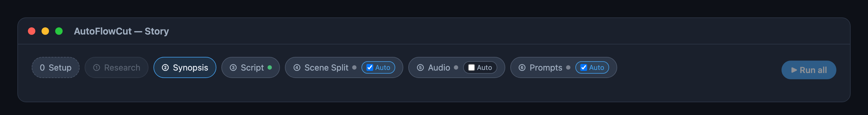The width and height of the screenshot is (868, 115).
Task: Click the Run all button
Action: [809, 70]
